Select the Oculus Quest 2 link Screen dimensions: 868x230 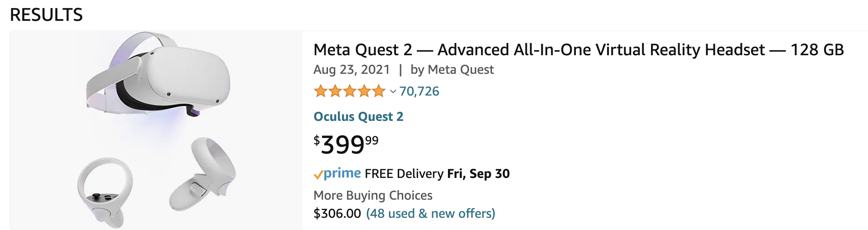(358, 117)
